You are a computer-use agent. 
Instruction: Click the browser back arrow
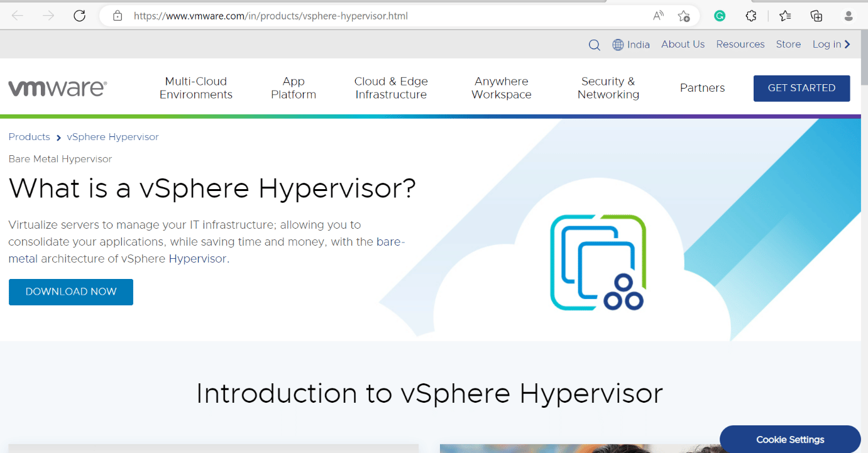point(18,16)
